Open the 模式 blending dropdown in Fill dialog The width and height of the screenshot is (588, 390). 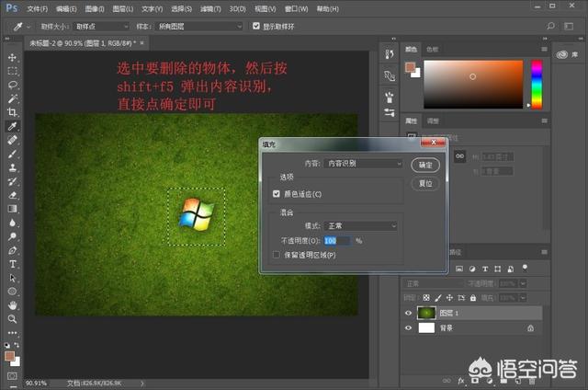pos(362,225)
